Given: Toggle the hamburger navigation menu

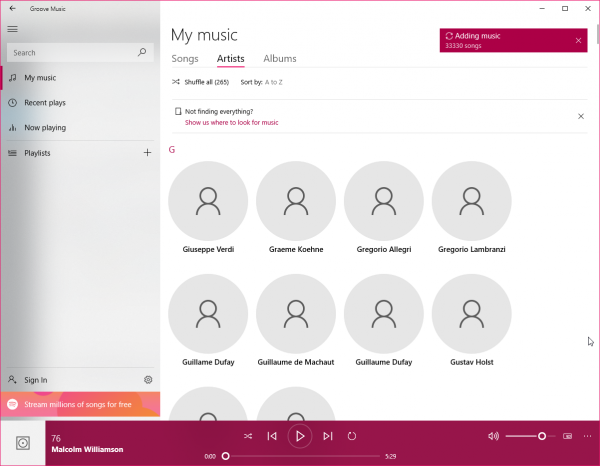Looking at the screenshot, I should tap(13, 29).
